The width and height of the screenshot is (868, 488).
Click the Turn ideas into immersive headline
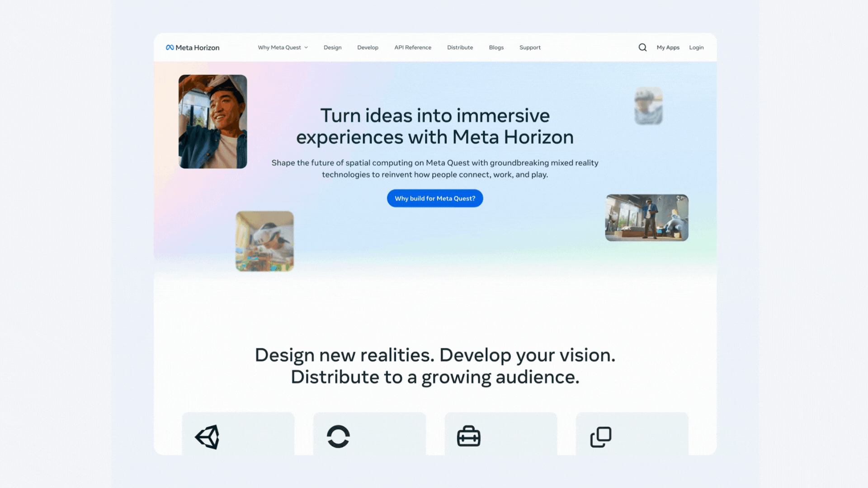435,126
